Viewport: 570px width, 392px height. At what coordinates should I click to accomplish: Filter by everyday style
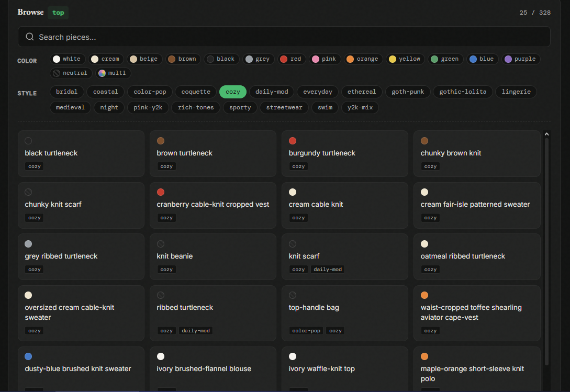(x=317, y=92)
